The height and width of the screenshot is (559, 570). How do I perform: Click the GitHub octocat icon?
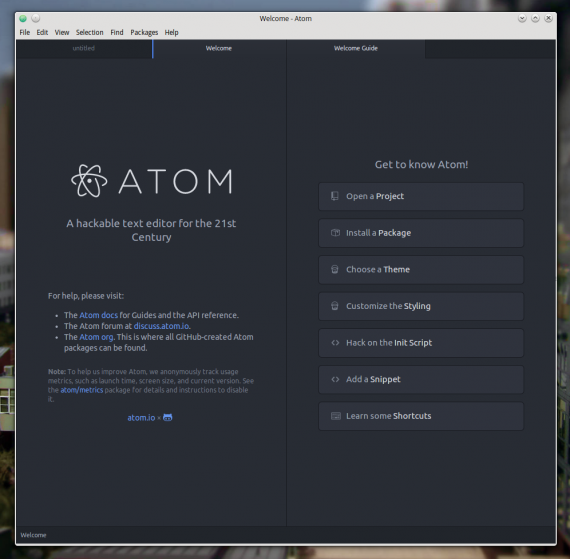pos(168,418)
